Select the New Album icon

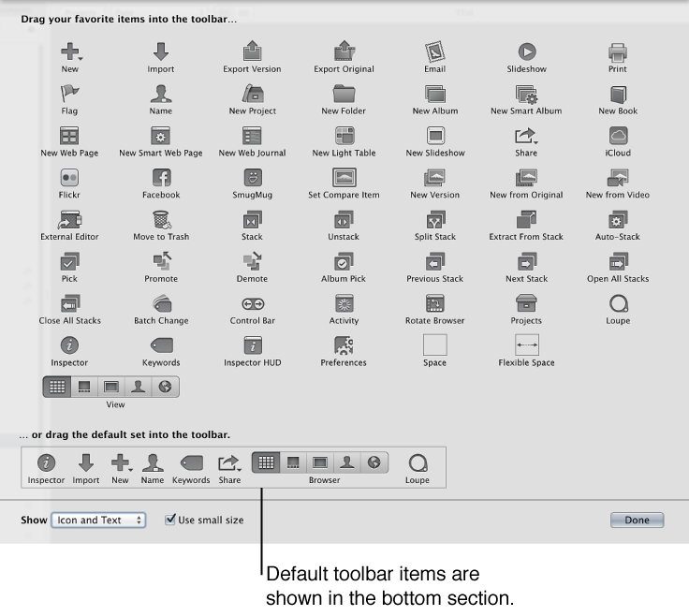435,94
